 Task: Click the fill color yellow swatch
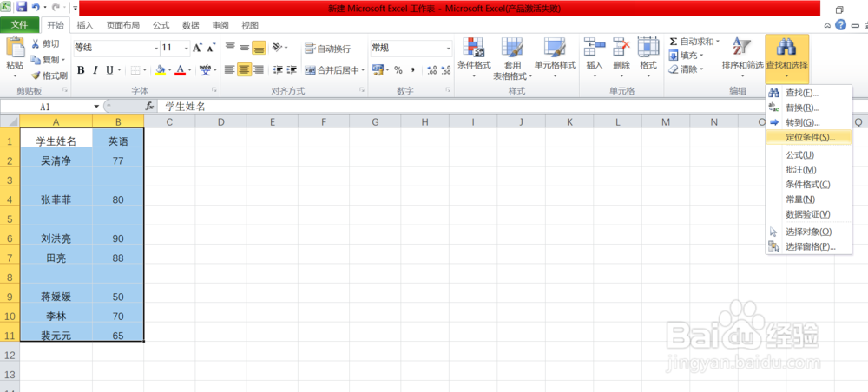161,70
